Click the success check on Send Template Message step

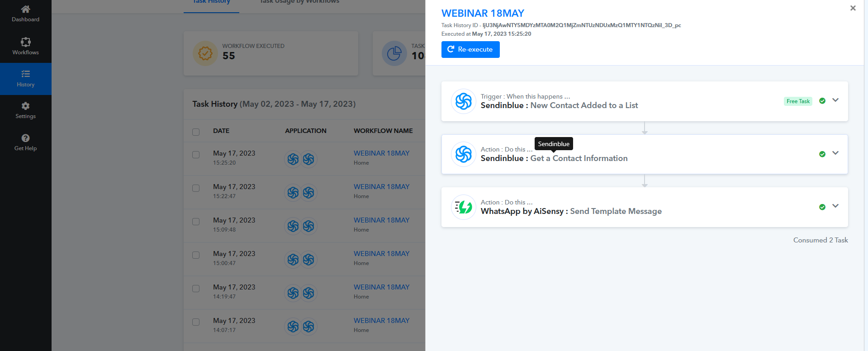(x=822, y=207)
